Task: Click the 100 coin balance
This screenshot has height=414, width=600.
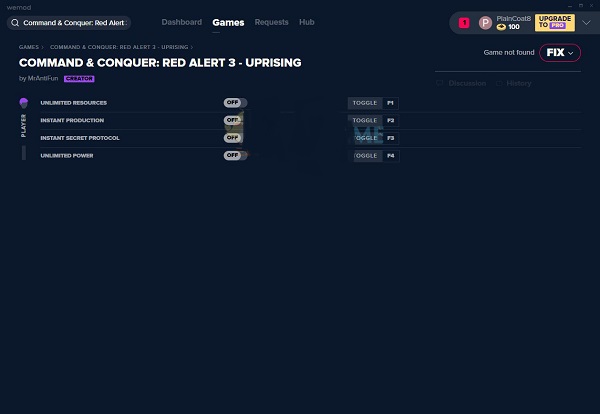Action: point(514,27)
